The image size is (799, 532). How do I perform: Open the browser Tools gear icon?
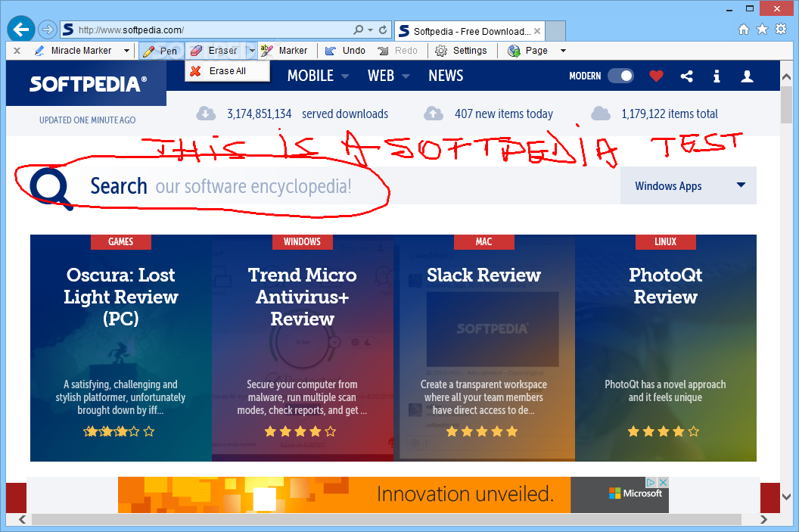pos(781,30)
